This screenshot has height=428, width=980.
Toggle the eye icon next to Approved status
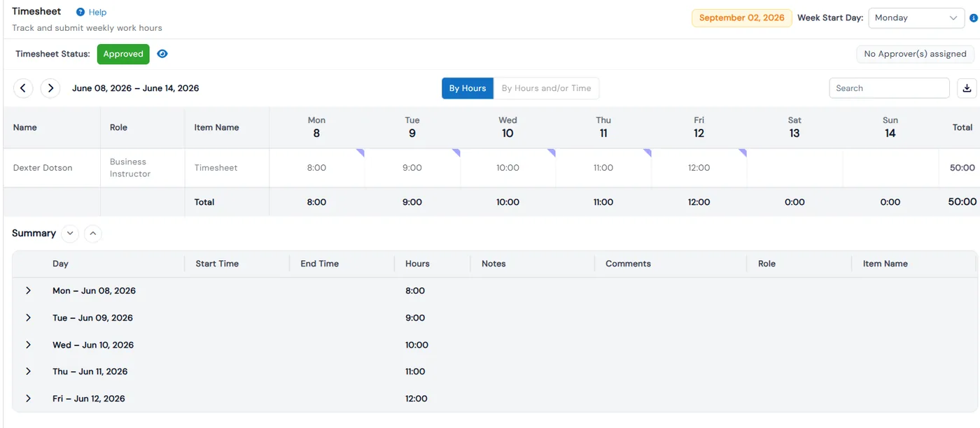coord(162,54)
